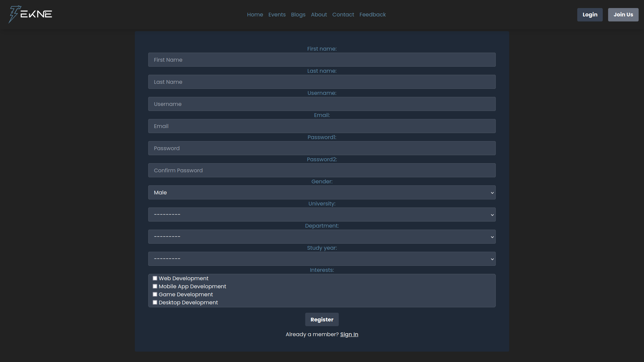The height and width of the screenshot is (362, 644).
Task: Go to the Home menu item
Action: tap(255, 15)
